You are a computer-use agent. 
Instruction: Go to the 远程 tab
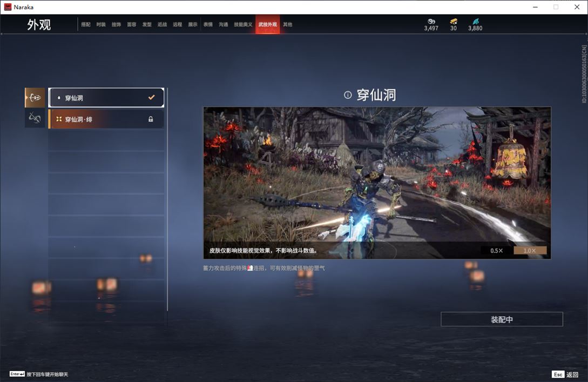point(178,24)
